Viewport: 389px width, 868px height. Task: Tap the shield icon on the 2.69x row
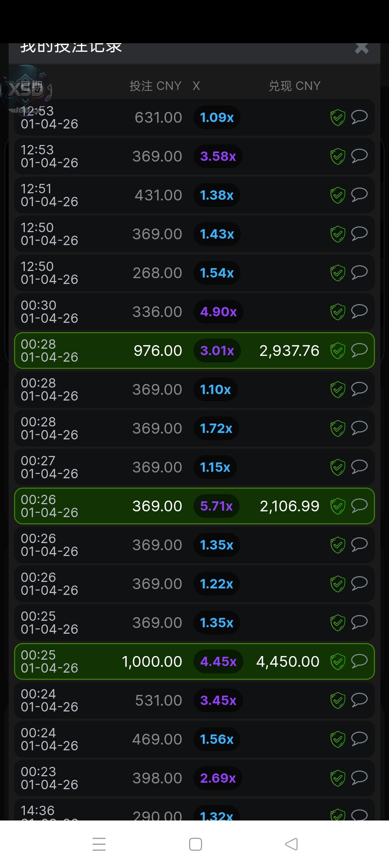pyautogui.click(x=338, y=778)
